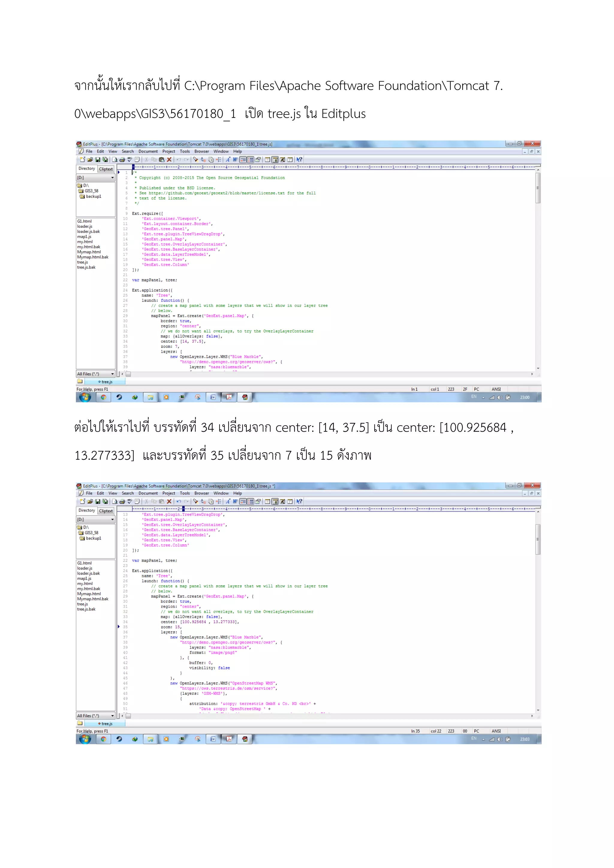The image size is (614, 868).
Task: Click Save icon in lower EditPlus toolbar
Action: pos(98,501)
